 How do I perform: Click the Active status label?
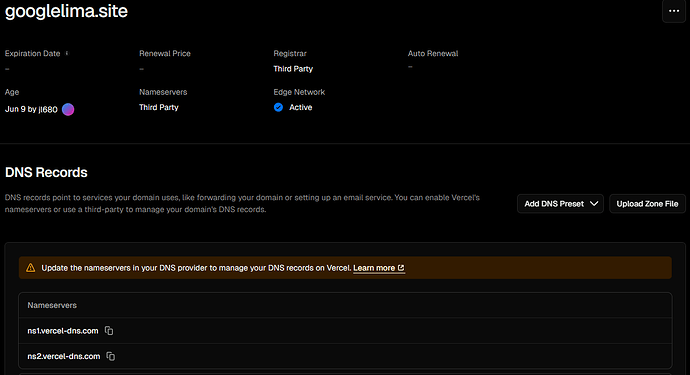coord(301,107)
